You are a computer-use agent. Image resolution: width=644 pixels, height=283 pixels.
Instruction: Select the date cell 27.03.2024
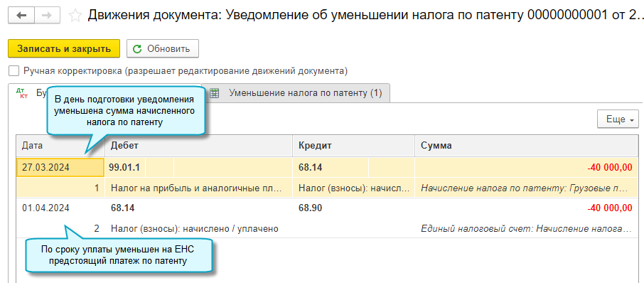point(60,167)
